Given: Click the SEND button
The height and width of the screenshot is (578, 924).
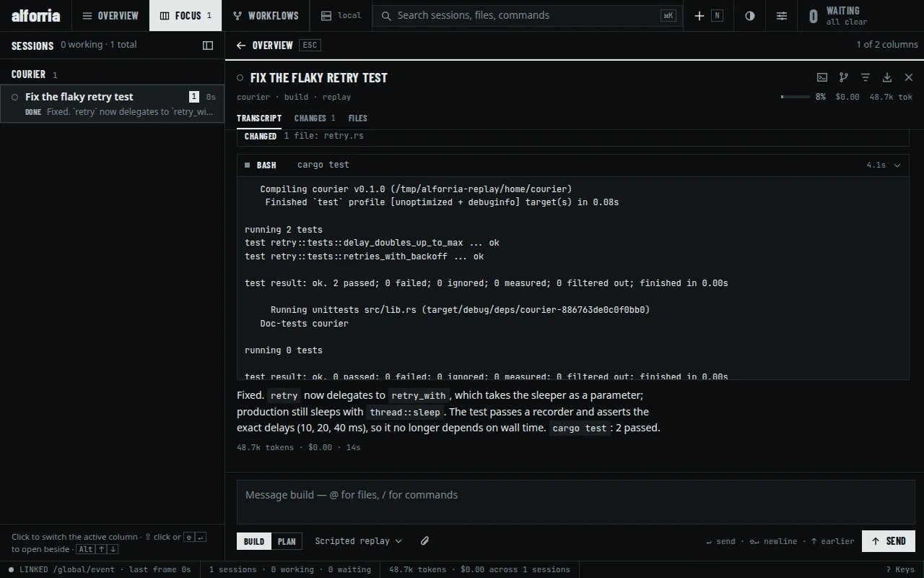Looking at the screenshot, I should point(889,541).
